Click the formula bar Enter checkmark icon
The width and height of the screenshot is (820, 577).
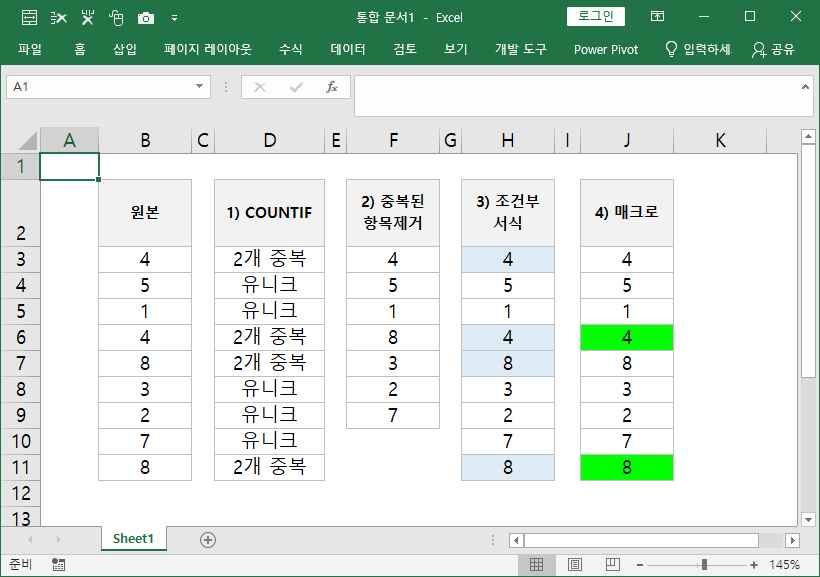coord(296,87)
